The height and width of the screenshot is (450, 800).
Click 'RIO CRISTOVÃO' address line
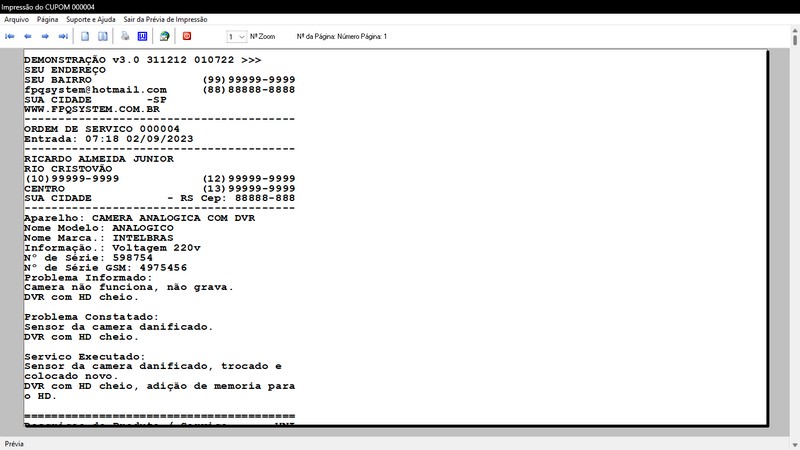(68, 169)
